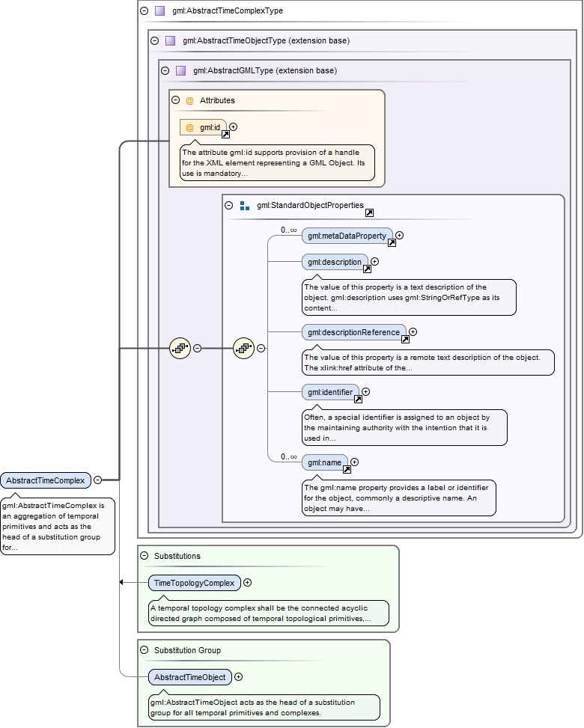This screenshot has width=584, height=728.
Task: Expand the TimeTopologyComplex element
Action: [x=248, y=583]
